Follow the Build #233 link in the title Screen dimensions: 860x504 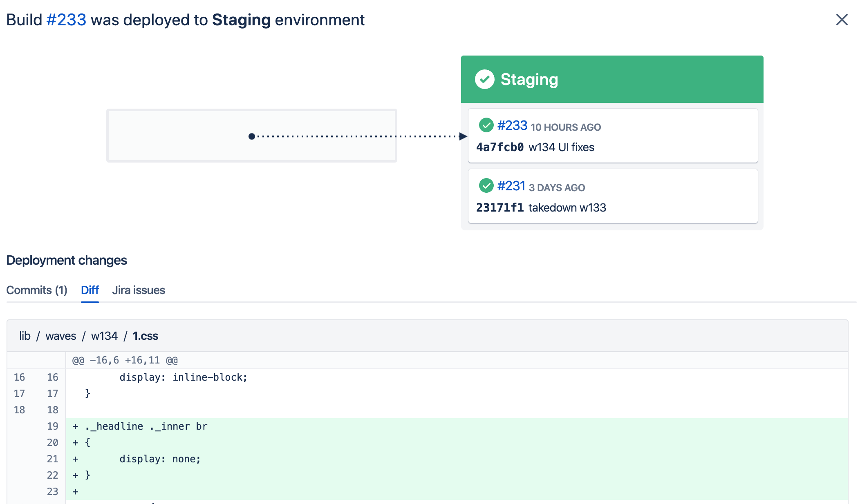click(x=66, y=19)
